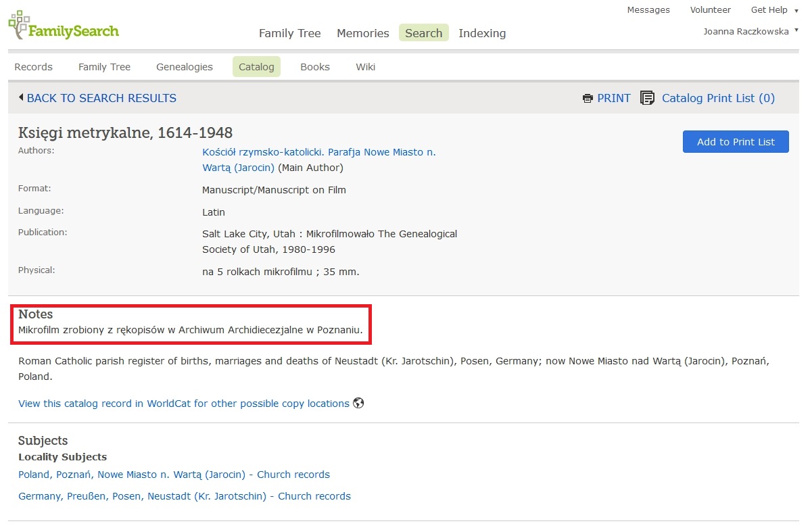Switch to the Genealogies tab
The image size is (810, 532).
pyautogui.click(x=184, y=67)
